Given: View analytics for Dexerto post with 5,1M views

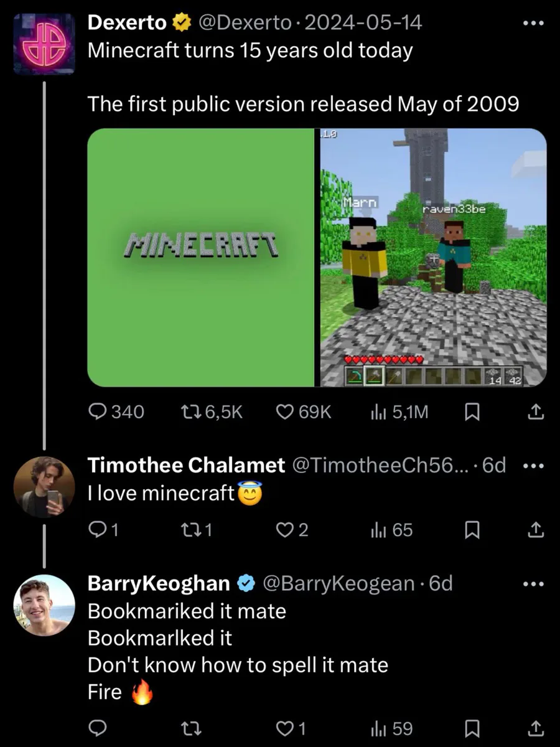Looking at the screenshot, I should tap(378, 411).
